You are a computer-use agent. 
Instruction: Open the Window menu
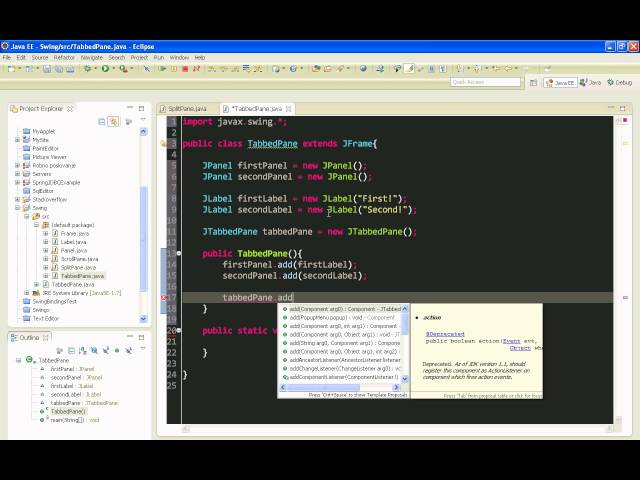point(179,58)
